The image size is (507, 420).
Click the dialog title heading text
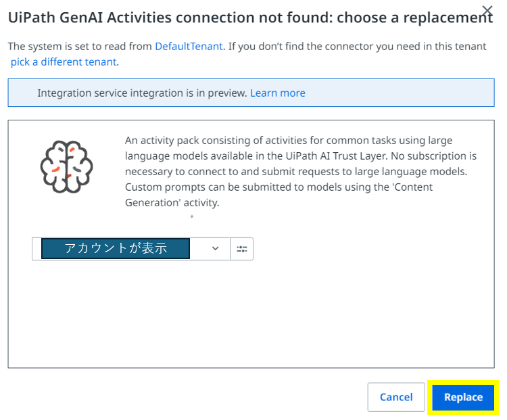pyautogui.click(x=250, y=18)
